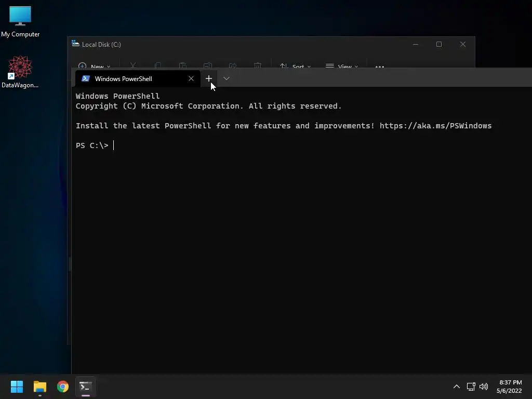
Task: Click the Delete trash icon in File Explorer
Action: (258, 65)
